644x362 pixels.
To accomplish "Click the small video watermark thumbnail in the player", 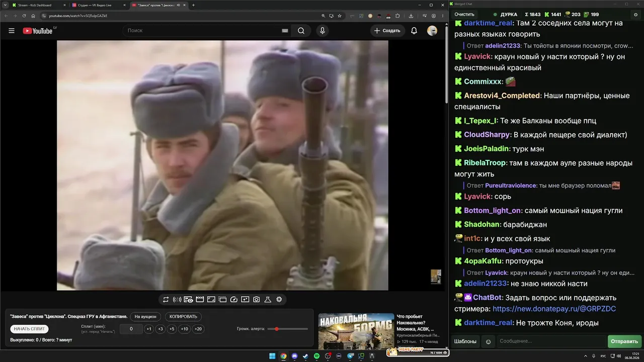I will point(436,277).
